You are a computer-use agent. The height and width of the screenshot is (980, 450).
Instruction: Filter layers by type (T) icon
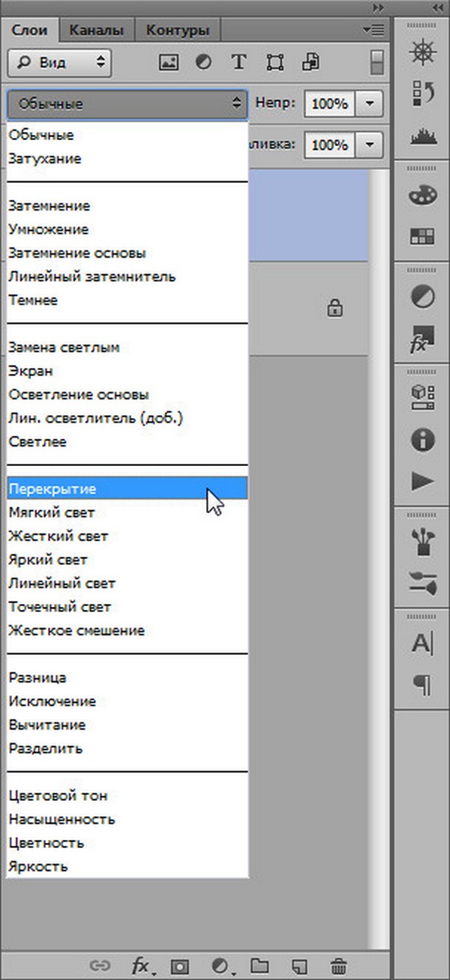[238, 63]
